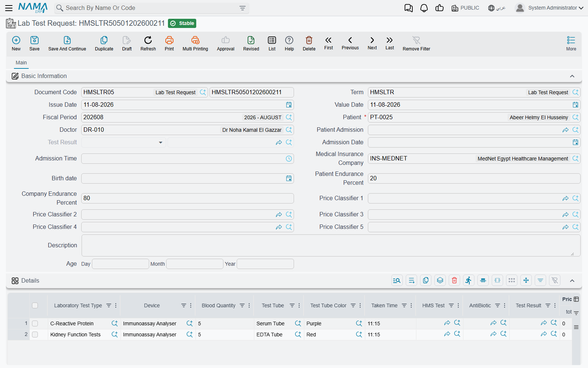
Task: Tick the select-all rows checkbox
Action: click(x=35, y=305)
